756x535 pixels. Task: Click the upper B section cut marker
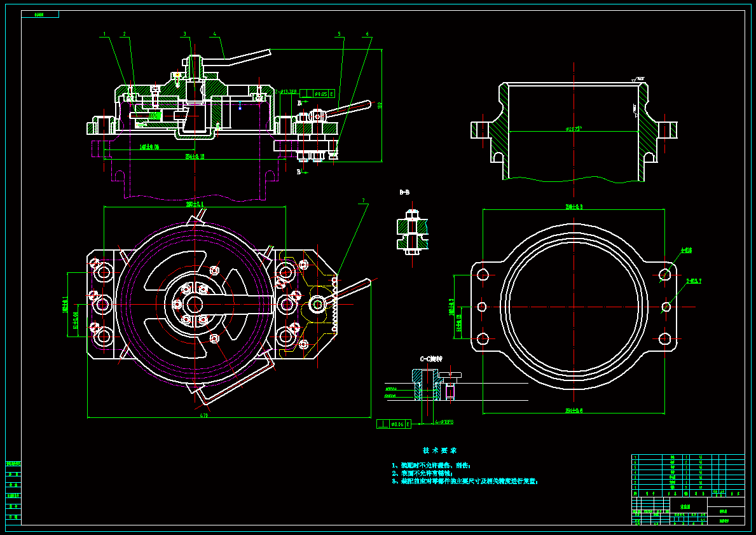coord(299,103)
